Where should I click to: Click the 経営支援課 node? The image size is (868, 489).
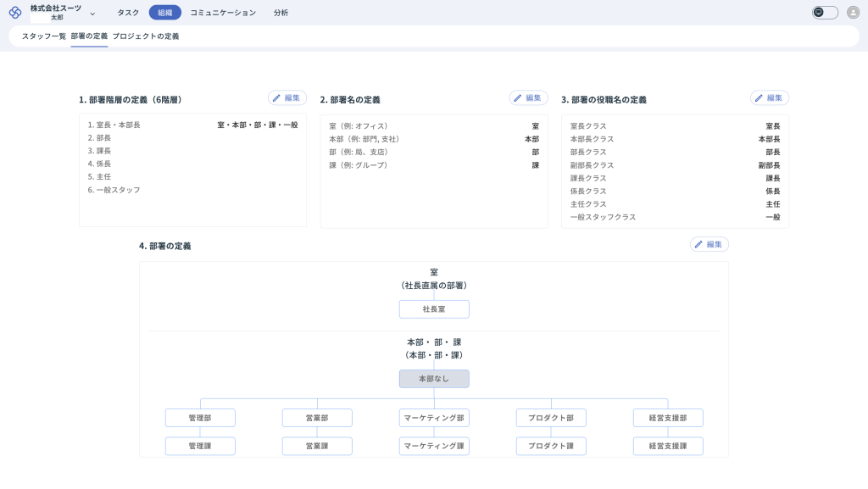click(x=668, y=446)
